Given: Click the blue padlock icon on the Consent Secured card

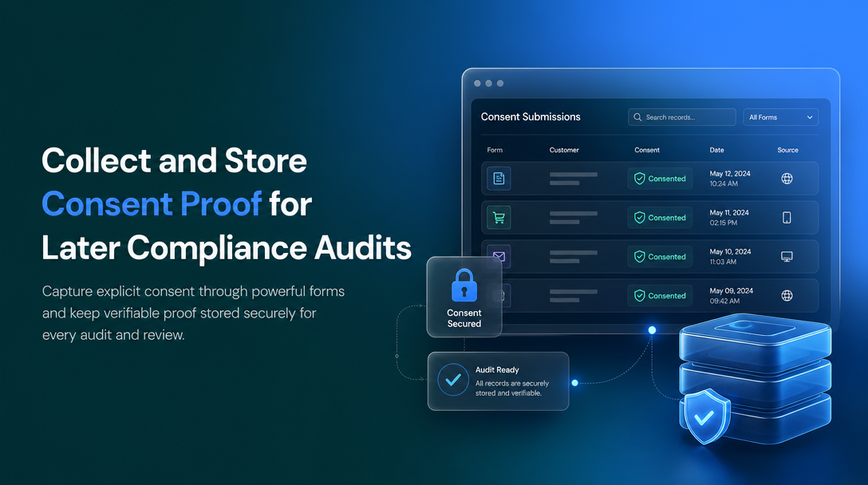Looking at the screenshot, I should coord(464,285).
